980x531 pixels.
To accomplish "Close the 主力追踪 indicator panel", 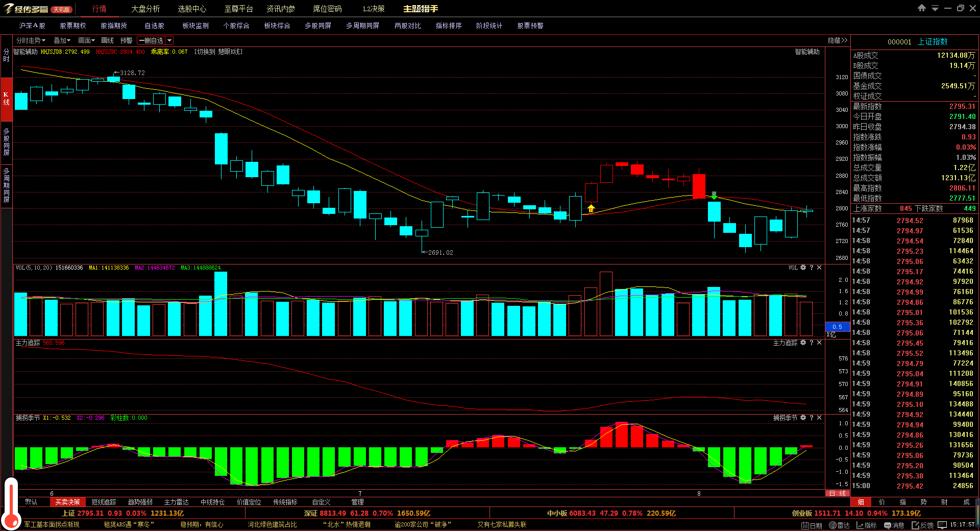I will (x=819, y=343).
